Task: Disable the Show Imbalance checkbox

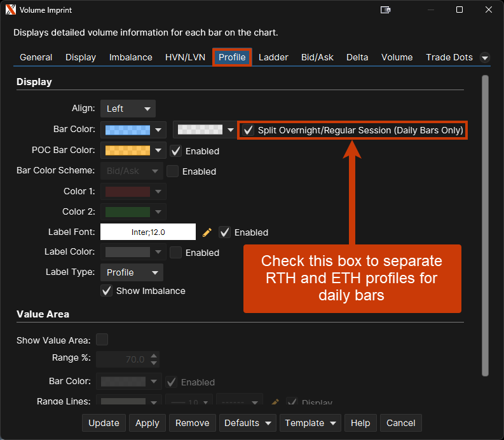Action: 107,291
